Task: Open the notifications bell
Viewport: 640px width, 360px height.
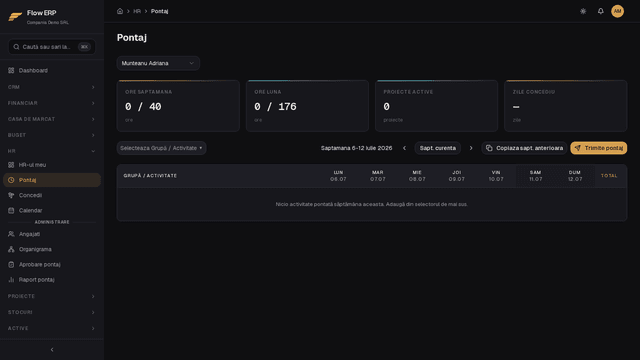Action: (600, 11)
